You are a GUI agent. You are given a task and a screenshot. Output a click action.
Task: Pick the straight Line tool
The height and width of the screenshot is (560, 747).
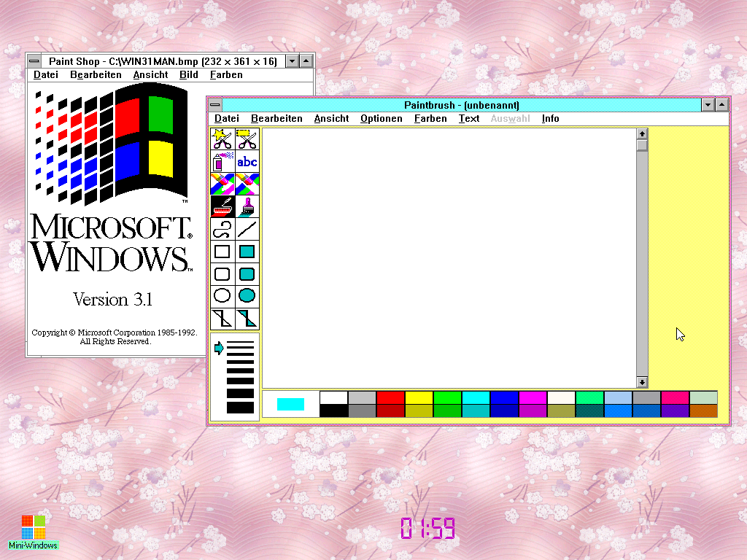[247, 229]
